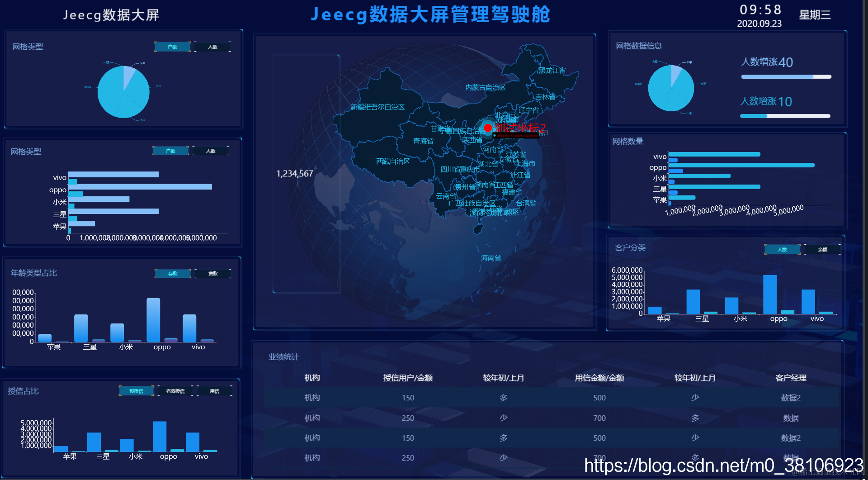868x480 pixels.
Task: Click Jeecg数据大屏管理驾驶舱 main title
Action: pyautogui.click(x=430, y=14)
